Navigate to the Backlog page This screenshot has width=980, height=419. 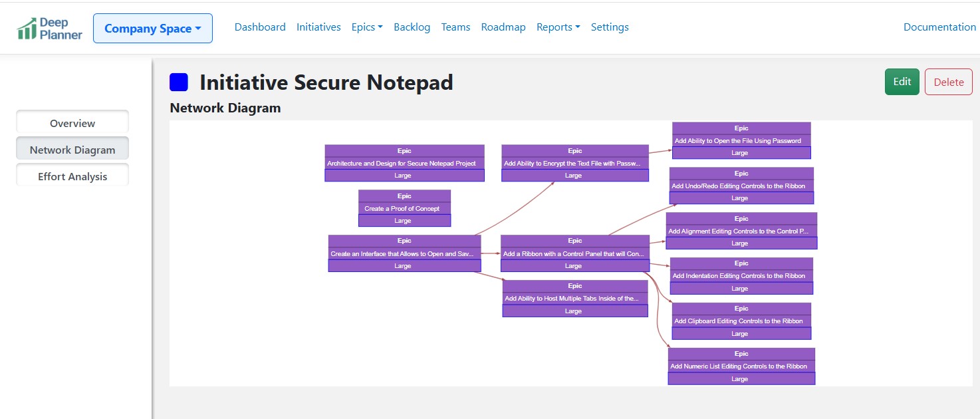pos(412,27)
